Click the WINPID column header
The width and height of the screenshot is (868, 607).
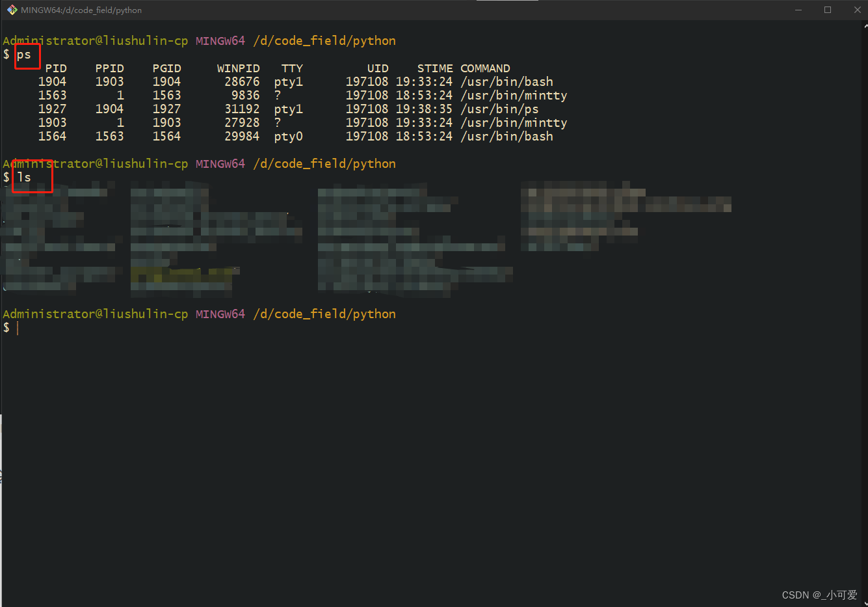[239, 68]
